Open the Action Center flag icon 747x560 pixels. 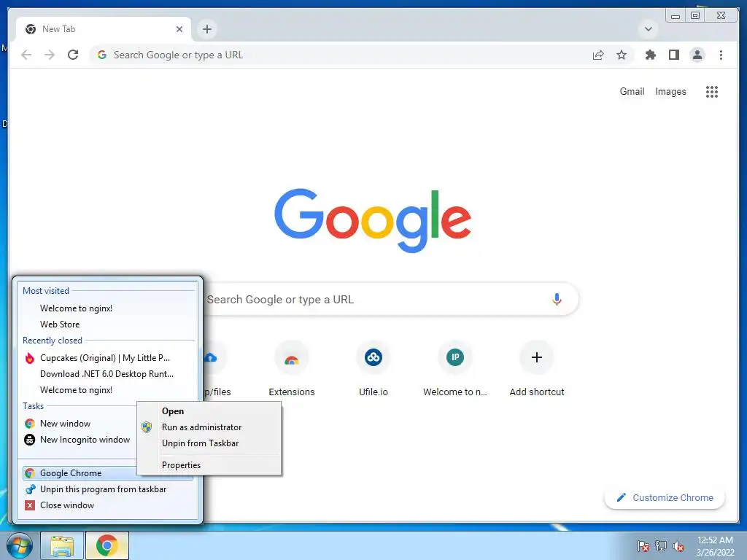643,546
